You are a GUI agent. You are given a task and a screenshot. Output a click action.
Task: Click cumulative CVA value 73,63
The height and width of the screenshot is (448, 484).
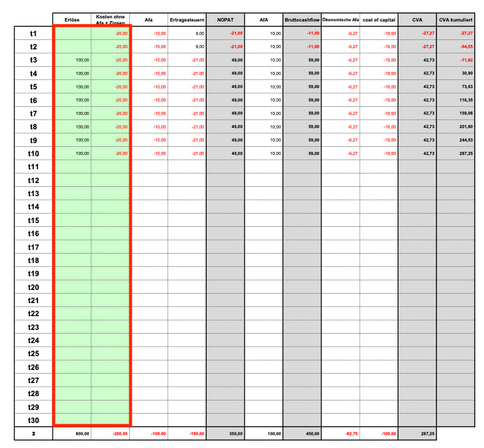[x=467, y=87]
